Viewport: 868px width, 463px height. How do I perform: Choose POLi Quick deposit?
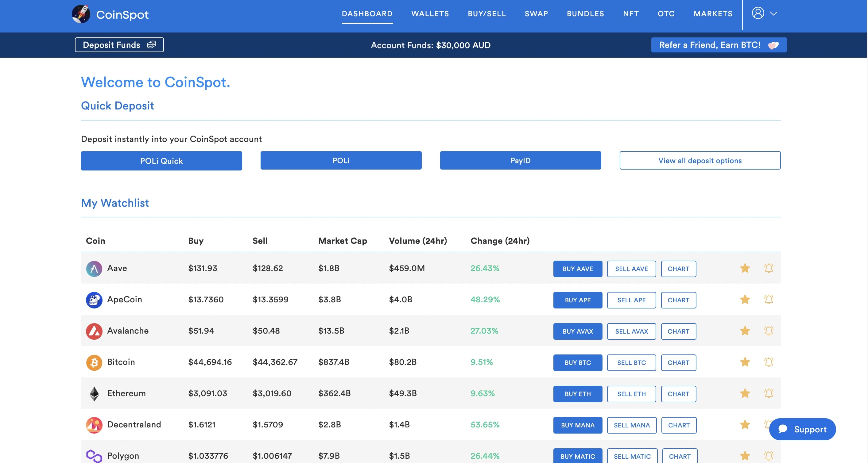pyautogui.click(x=161, y=161)
